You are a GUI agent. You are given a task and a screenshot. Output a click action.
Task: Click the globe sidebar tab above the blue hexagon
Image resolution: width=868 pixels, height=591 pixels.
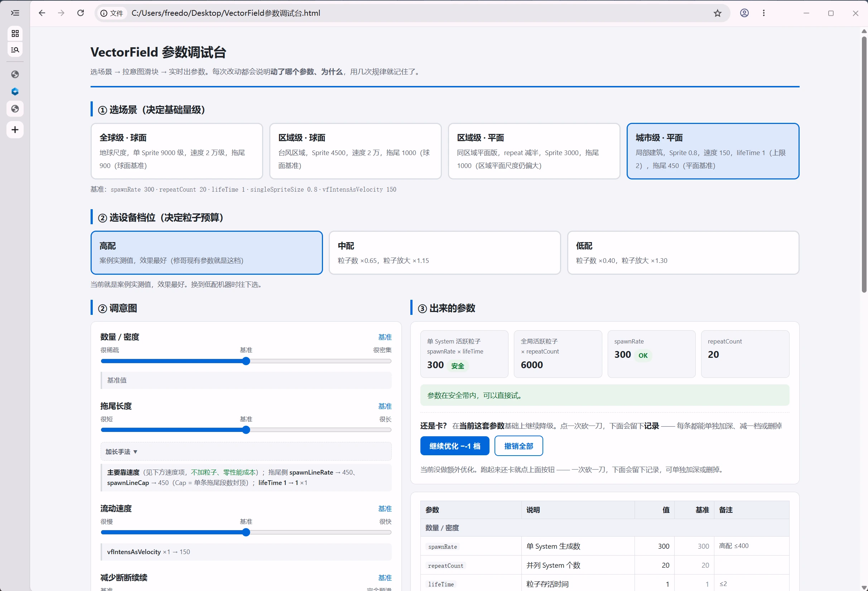pos(15,75)
